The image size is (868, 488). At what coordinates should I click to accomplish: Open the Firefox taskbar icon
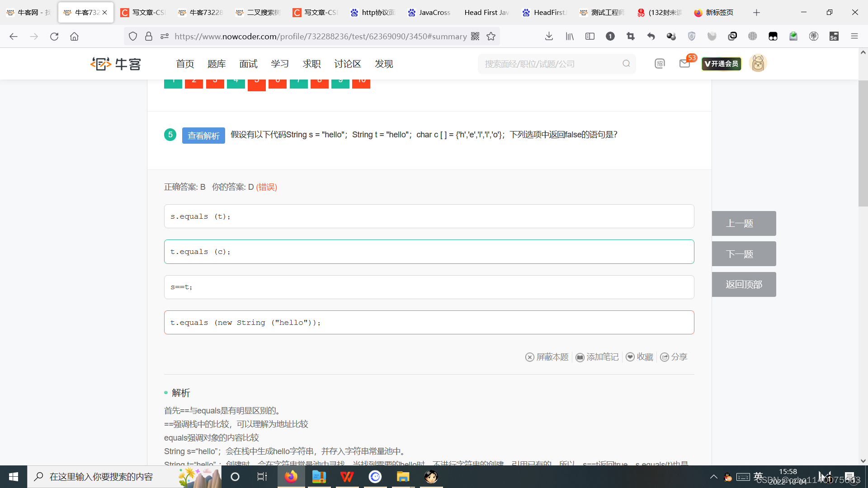click(x=291, y=477)
